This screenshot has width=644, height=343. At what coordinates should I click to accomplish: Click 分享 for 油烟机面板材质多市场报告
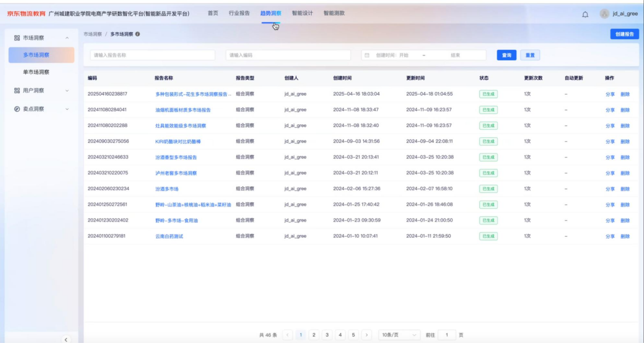pos(610,110)
